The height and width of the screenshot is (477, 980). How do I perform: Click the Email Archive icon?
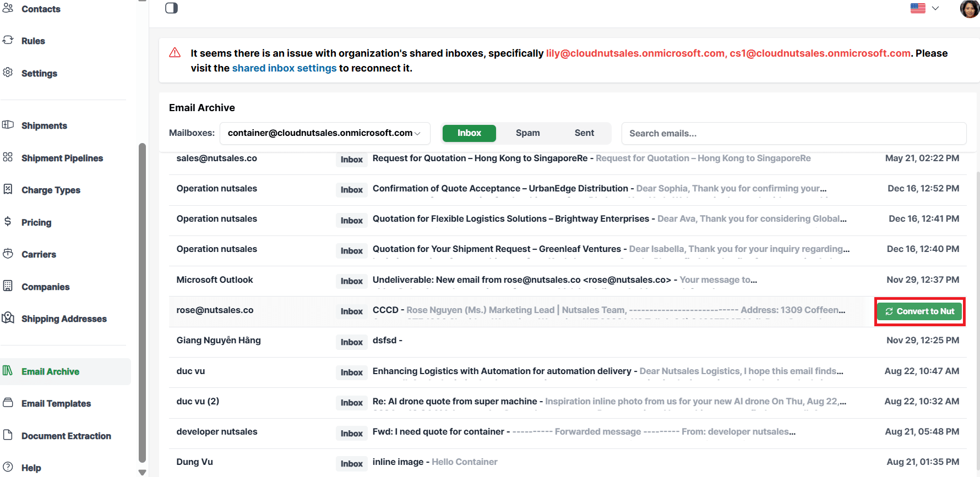coord(8,371)
